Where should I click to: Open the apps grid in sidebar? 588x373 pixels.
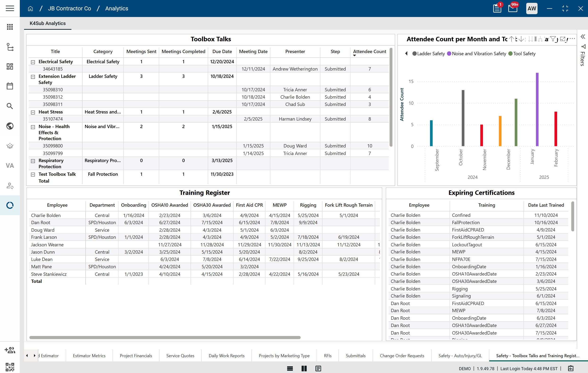pos(10,27)
